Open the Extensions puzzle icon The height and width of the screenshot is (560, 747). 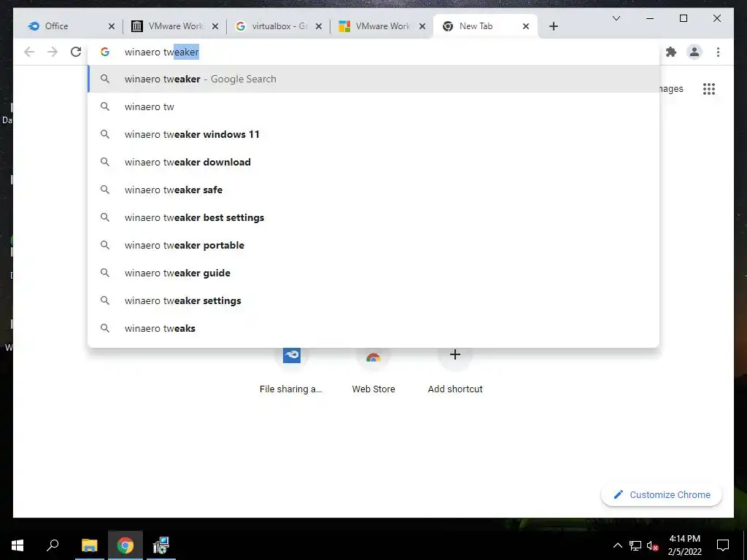[671, 52]
